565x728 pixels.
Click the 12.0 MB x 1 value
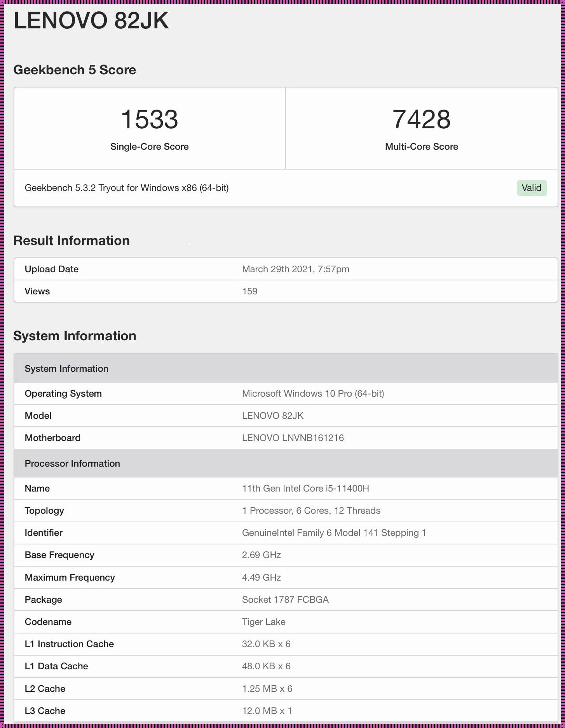click(x=267, y=711)
